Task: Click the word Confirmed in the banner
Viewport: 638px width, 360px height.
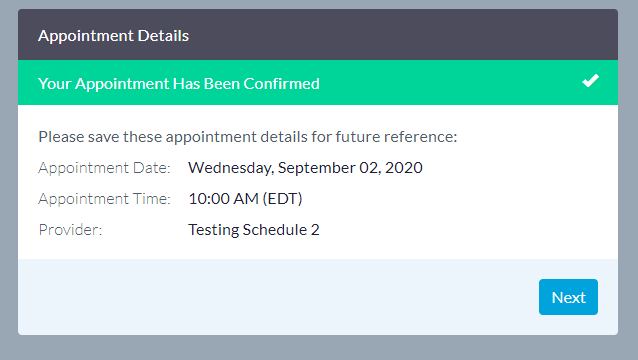Action: [x=282, y=83]
